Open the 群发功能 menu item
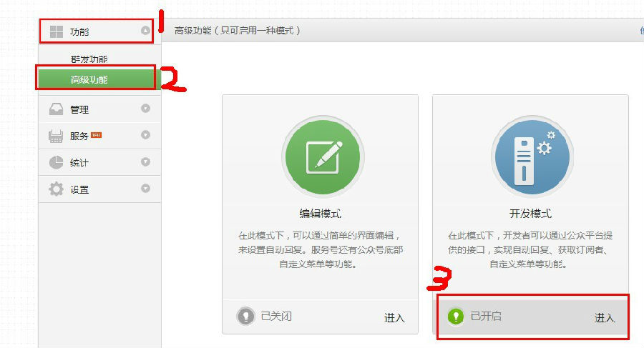The image size is (644, 348). (89, 59)
